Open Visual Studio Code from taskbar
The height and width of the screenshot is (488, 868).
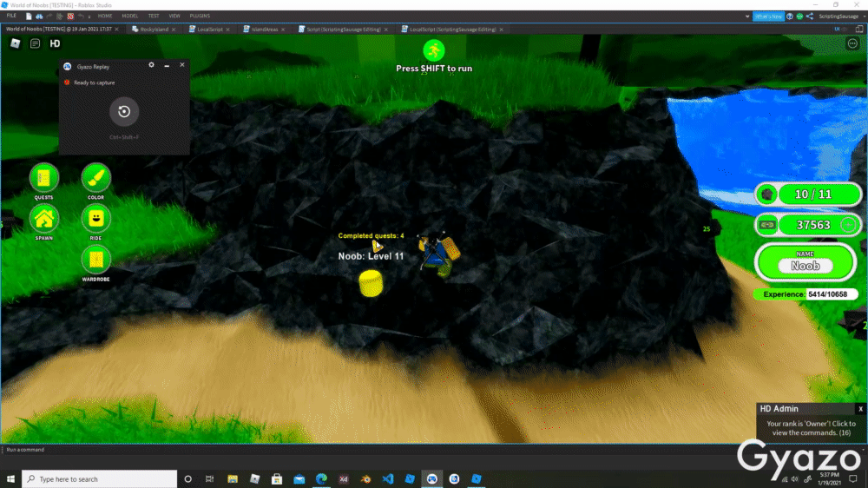click(387, 479)
